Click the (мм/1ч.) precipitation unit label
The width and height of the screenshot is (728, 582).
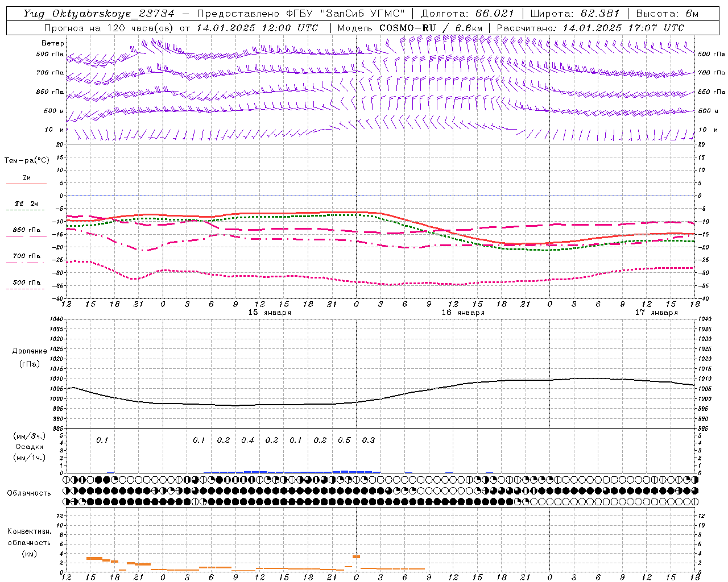coord(30,458)
